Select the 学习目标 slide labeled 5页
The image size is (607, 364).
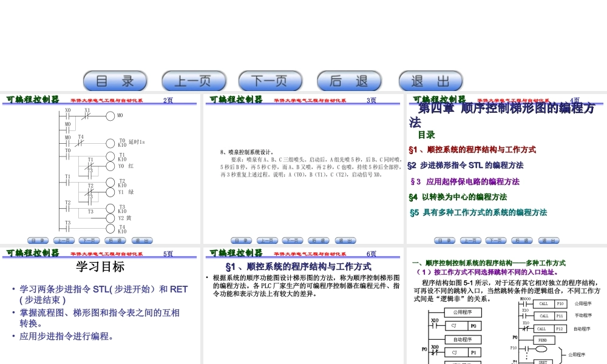tap(100, 306)
